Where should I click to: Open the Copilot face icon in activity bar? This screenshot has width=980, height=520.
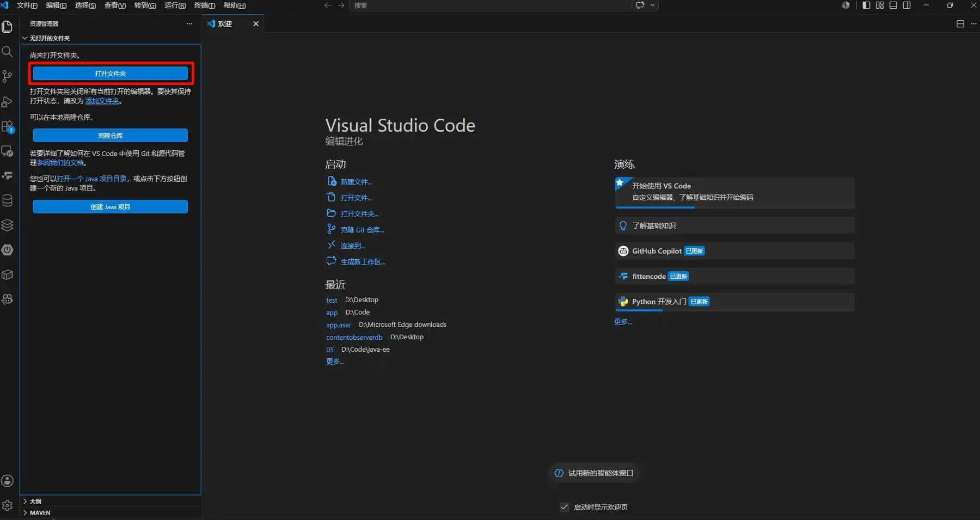click(x=8, y=299)
